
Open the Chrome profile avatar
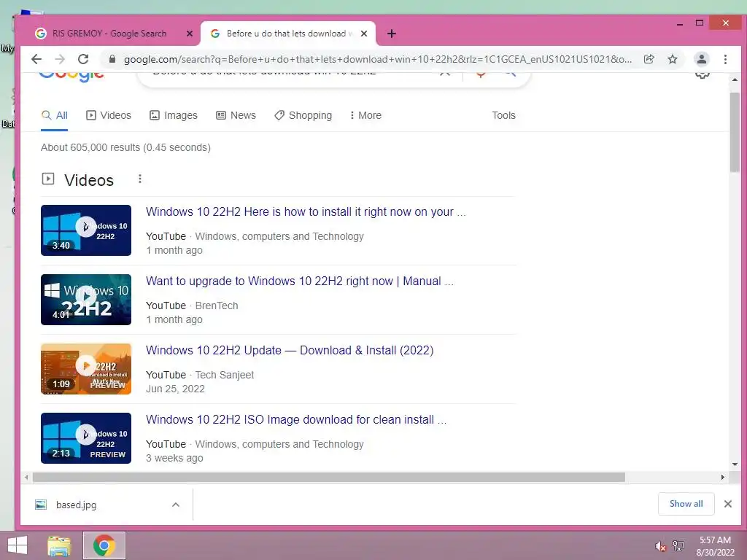(x=701, y=59)
